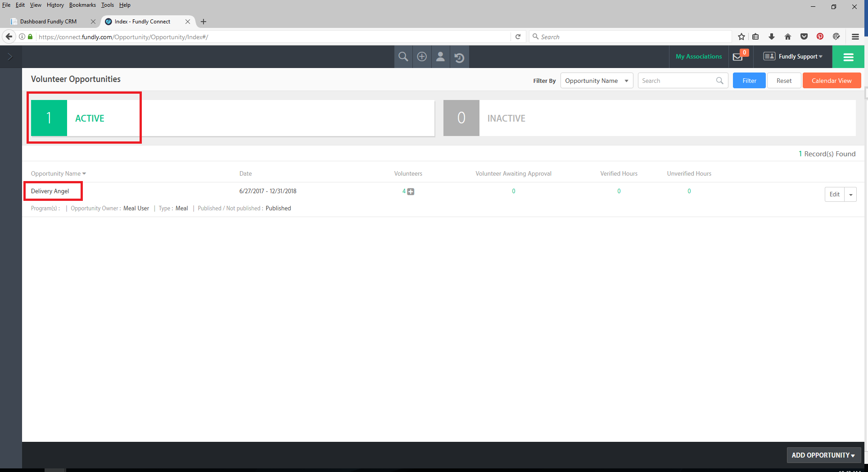View site information icon in the address bar

tap(22, 37)
